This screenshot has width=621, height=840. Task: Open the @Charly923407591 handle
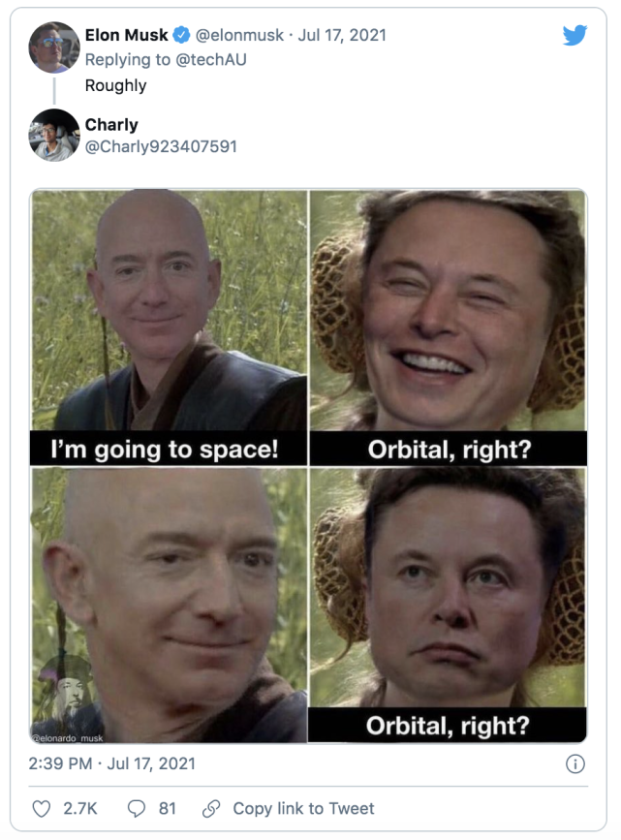click(161, 146)
